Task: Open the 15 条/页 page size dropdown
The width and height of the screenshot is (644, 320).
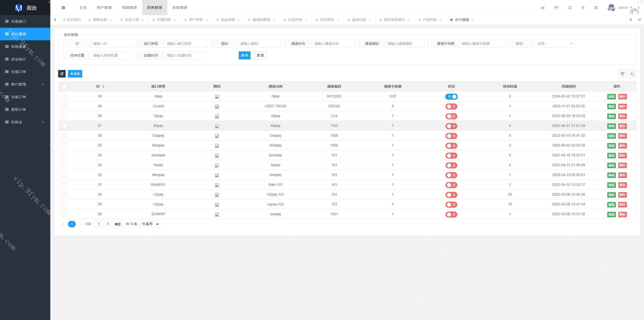Action: coord(150,224)
